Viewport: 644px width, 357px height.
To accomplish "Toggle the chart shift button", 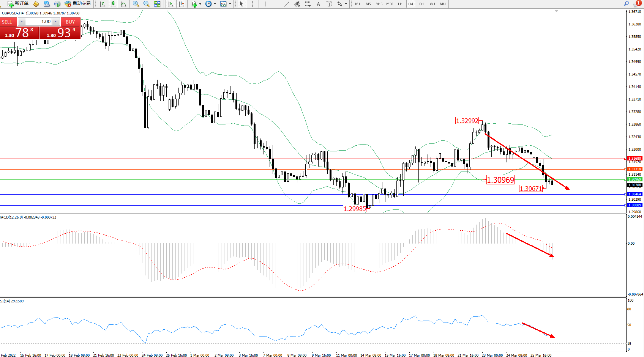I will 181,4.
